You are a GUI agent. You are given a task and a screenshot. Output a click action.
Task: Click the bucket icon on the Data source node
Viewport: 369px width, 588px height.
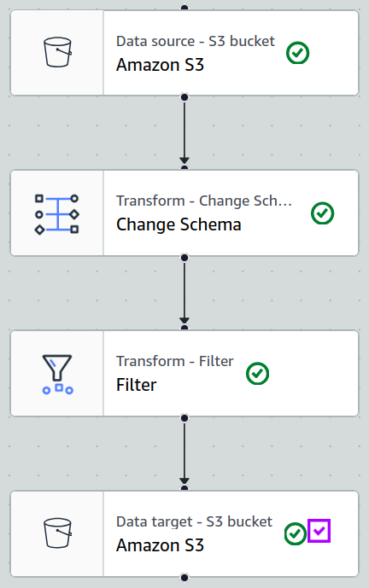(57, 52)
